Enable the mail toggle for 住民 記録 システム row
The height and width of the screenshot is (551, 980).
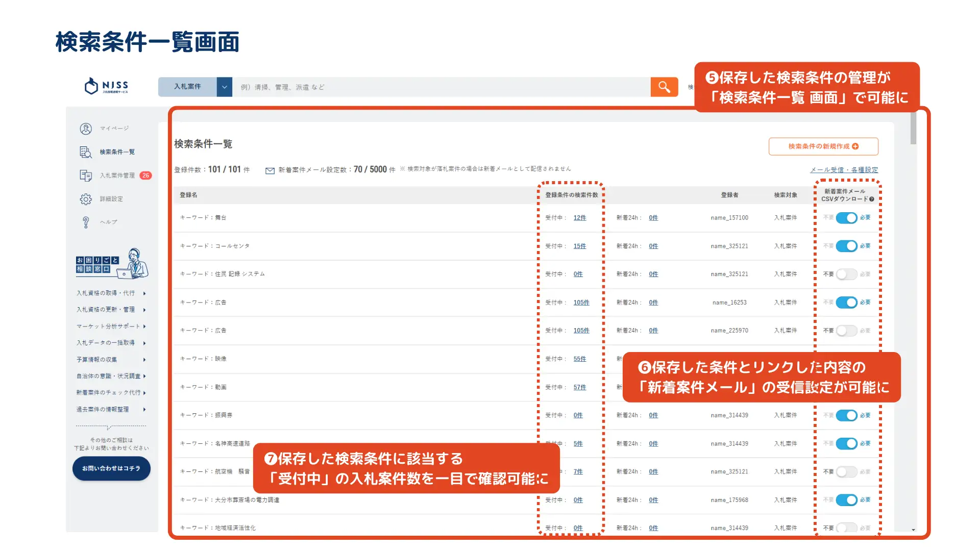[x=847, y=273]
